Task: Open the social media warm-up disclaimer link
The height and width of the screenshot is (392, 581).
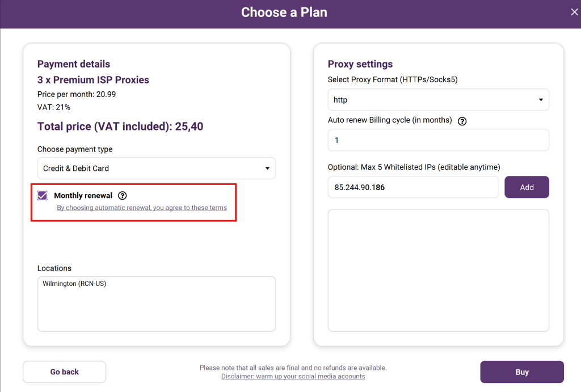Action: (293, 376)
